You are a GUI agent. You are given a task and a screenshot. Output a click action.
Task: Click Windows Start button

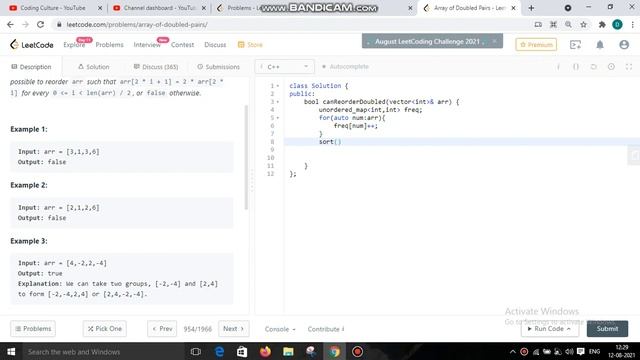click(11, 351)
